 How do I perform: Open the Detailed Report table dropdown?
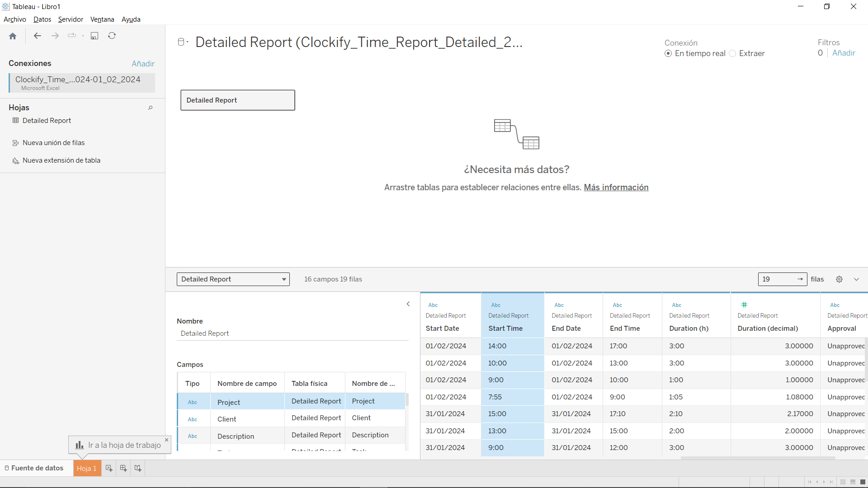283,279
